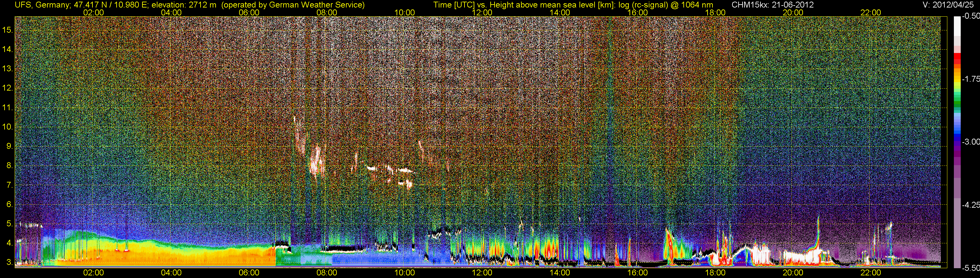Click the color scale value '-3.00'
The image size is (980, 278).
coord(971,142)
